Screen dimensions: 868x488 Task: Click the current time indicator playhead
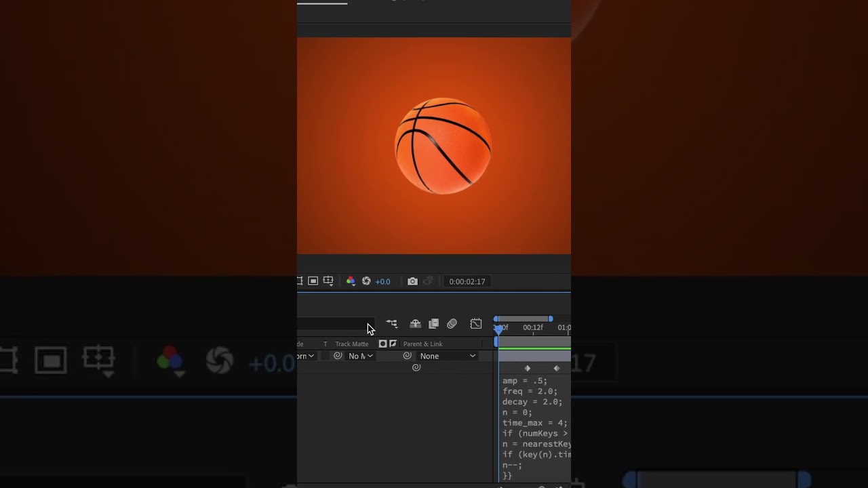click(498, 329)
